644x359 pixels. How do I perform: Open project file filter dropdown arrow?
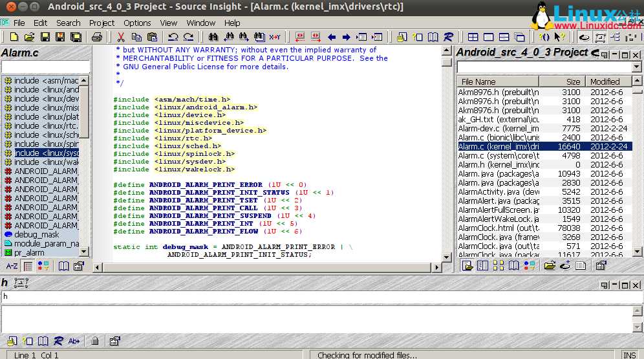coord(636,67)
